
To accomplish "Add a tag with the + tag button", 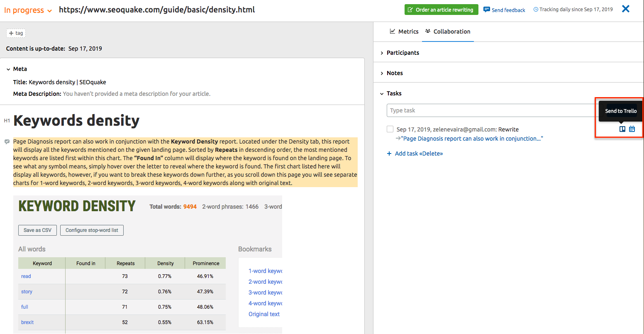I will (x=16, y=33).
